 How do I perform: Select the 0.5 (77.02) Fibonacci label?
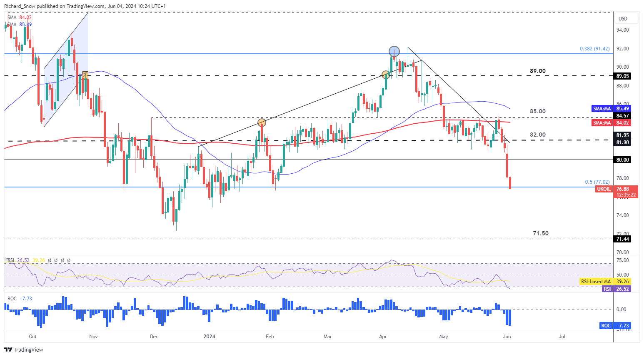[597, 182]
